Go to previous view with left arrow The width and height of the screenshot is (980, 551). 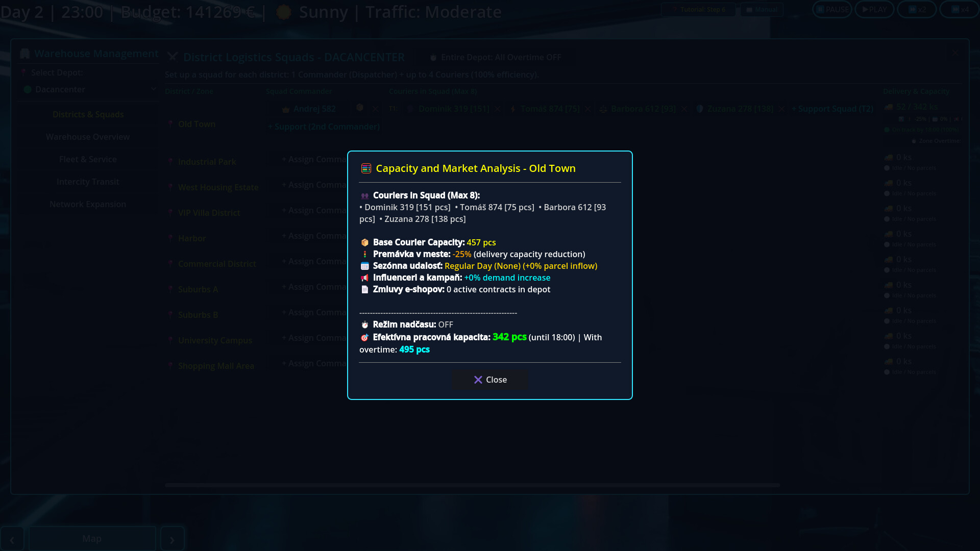point(12,539)
